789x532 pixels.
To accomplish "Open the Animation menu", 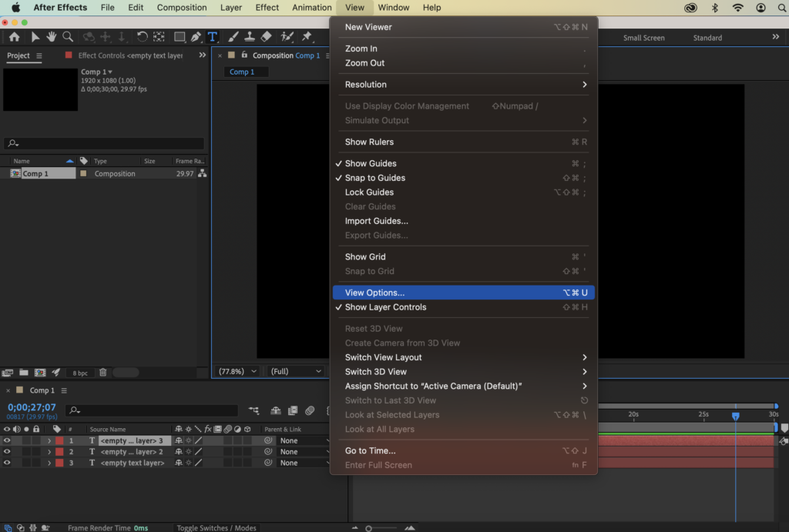I will pyautogui.click(x=311, y=8).
